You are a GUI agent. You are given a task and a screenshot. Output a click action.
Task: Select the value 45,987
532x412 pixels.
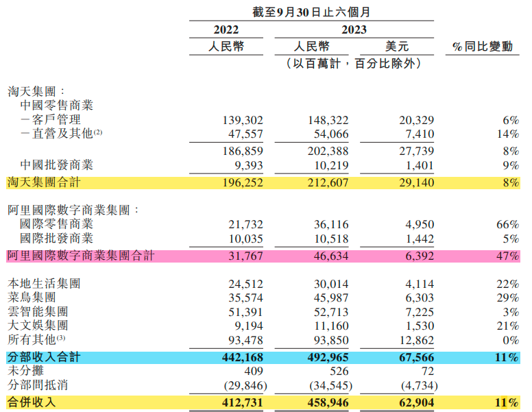coord(331,298)
